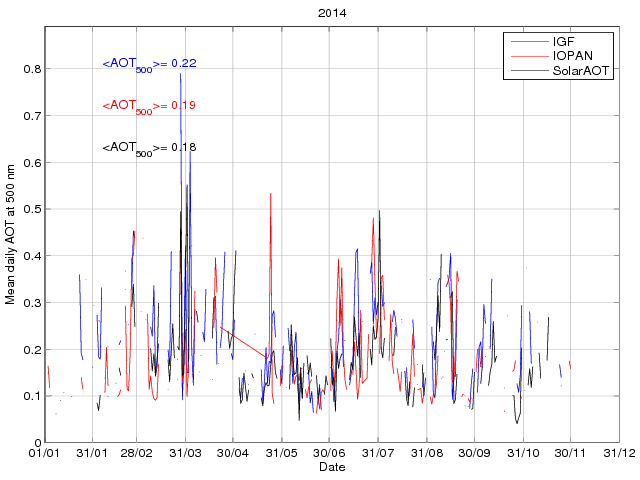The width and height of the screenshot is (640, 480).
Task: Select the IOPAN legend entry label
Action: (570, 57)
